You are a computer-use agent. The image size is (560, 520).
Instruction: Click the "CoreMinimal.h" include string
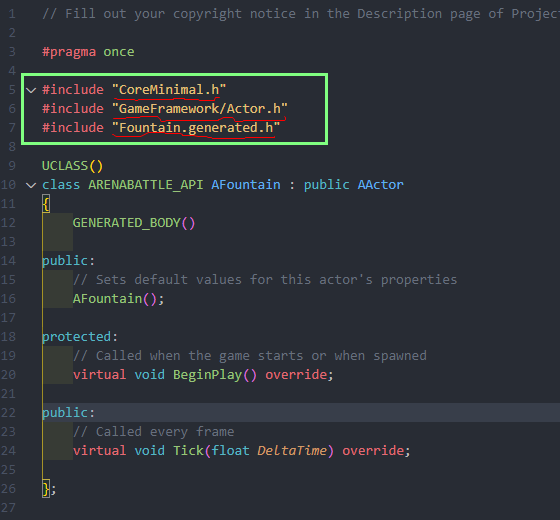[169, 90]
